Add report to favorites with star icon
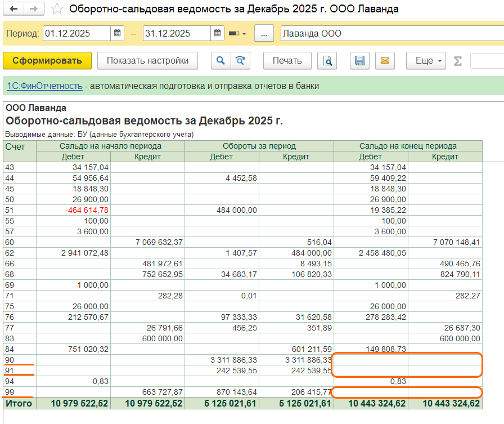This screenshot has height=424, width=504. pos(57,9)
